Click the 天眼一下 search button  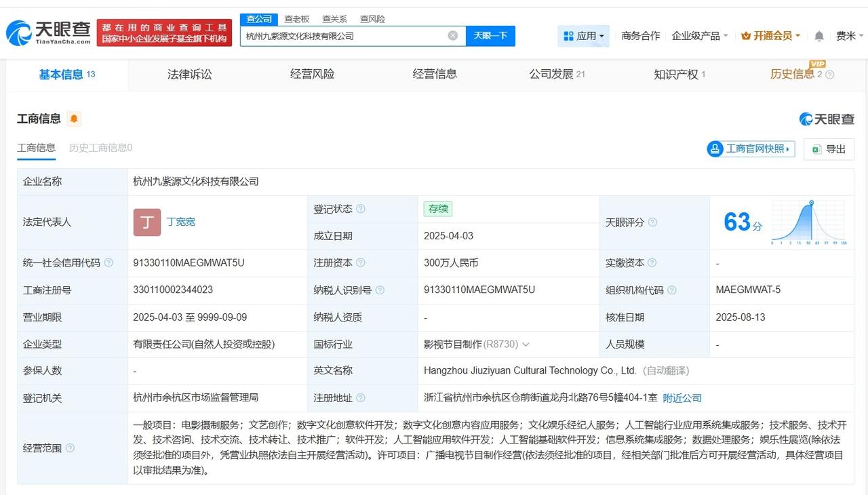(491, 35)
